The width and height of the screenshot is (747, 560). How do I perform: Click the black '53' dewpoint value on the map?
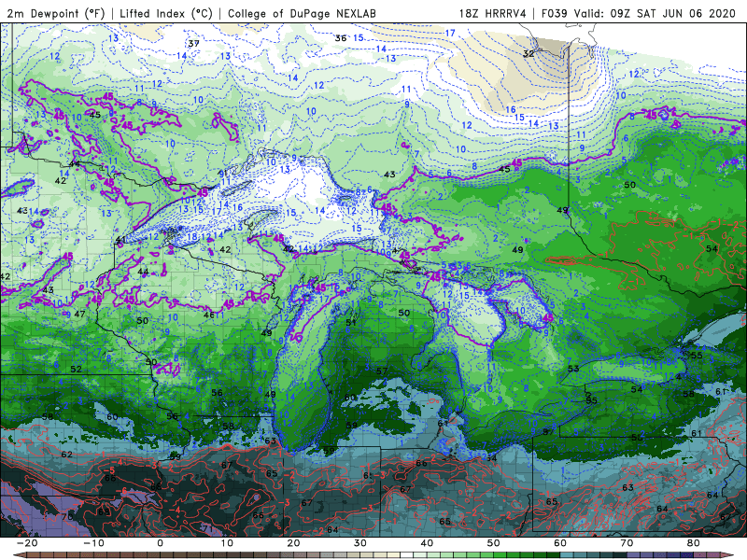click(x=573, y=369)
